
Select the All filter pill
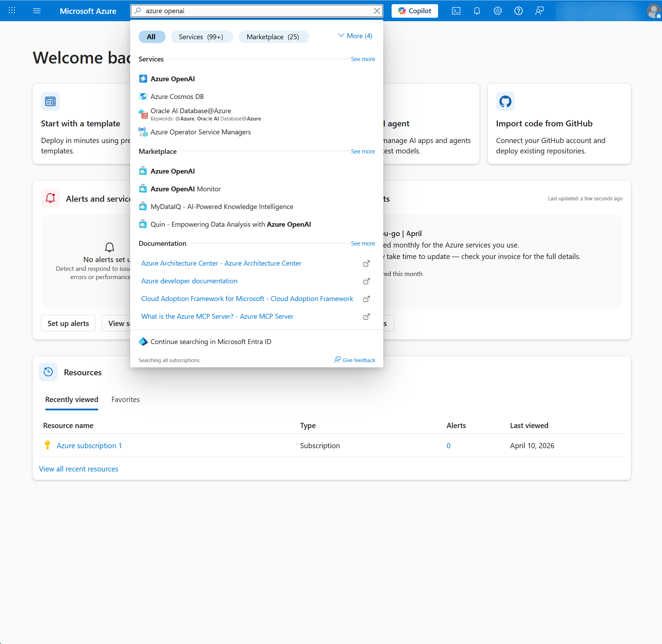pyautogui.click(x=151, y=37)
